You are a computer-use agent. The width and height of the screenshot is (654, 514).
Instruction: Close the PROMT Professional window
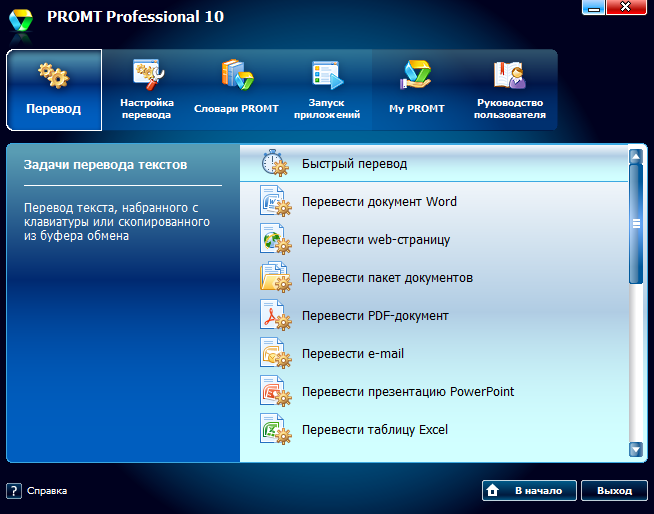pos(626,7)
